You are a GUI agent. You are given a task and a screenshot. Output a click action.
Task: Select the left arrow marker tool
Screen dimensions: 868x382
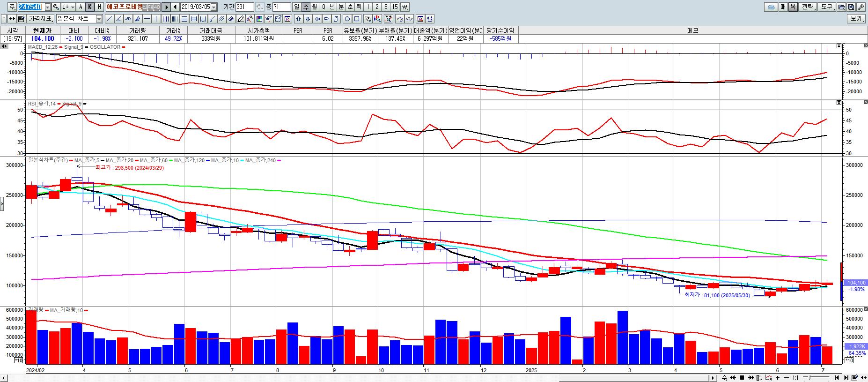click(316, 19)
